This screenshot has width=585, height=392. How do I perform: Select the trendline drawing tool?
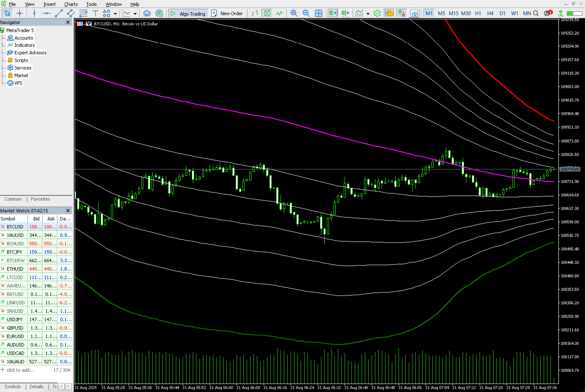point(59,13)
